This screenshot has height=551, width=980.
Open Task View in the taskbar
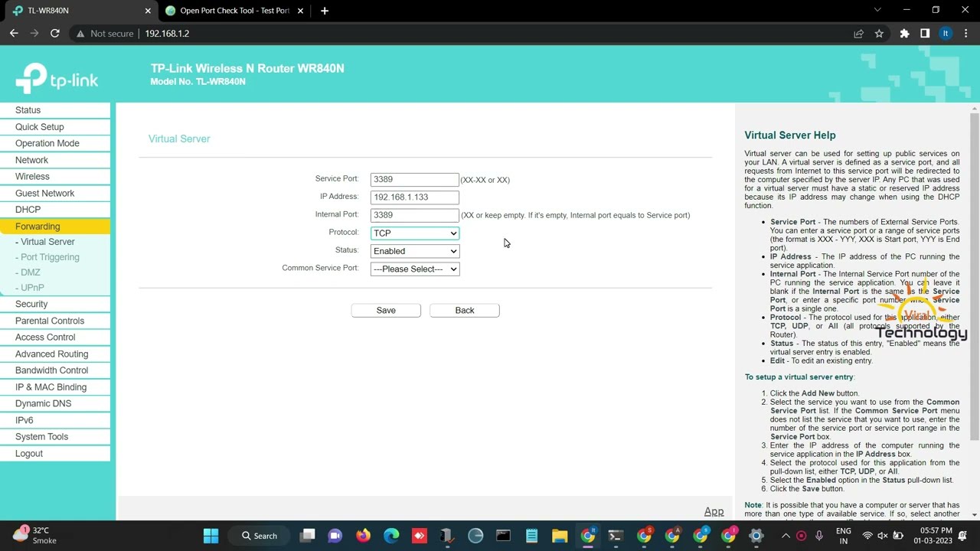coord(308,536)
